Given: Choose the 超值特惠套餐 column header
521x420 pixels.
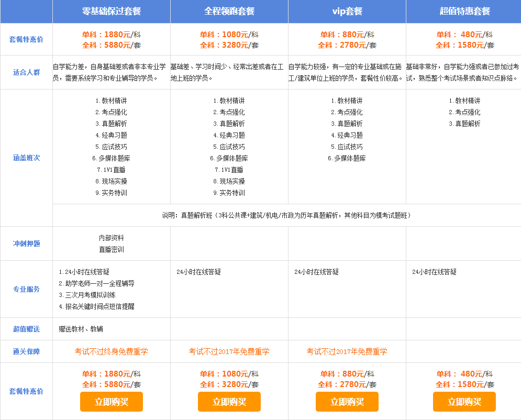Looking at the screenshot, I should point(464,12).
